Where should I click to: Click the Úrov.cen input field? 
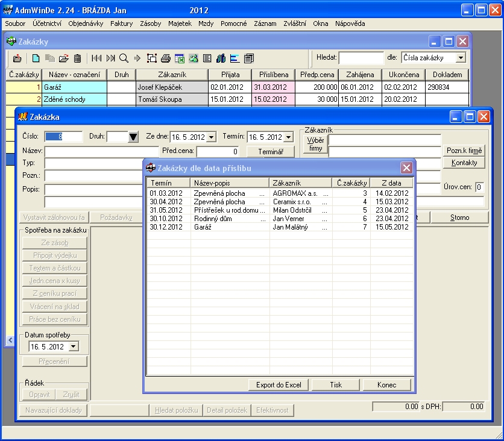click(x=479, y=187)
